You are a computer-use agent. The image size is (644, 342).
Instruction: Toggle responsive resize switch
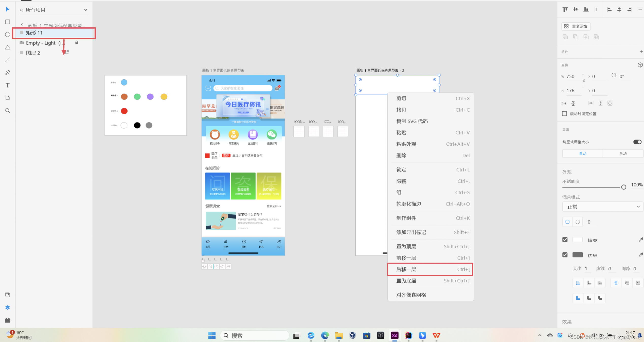tap(637, 142)
